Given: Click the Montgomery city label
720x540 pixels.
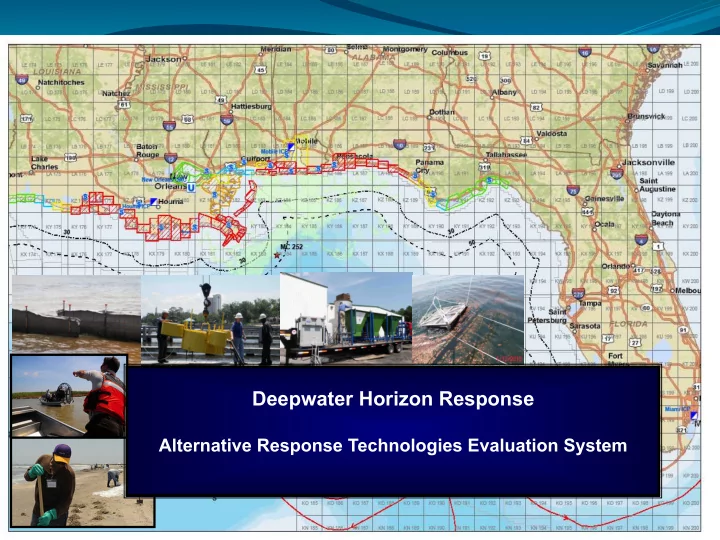Looking at the screenshot, I should (x=405, y=49).
